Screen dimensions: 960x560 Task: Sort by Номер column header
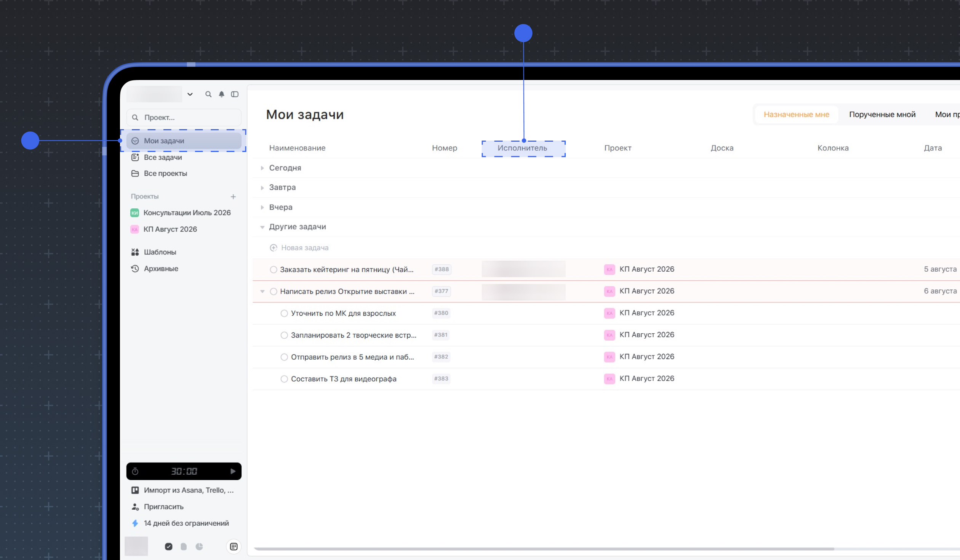tap(444, 148)
